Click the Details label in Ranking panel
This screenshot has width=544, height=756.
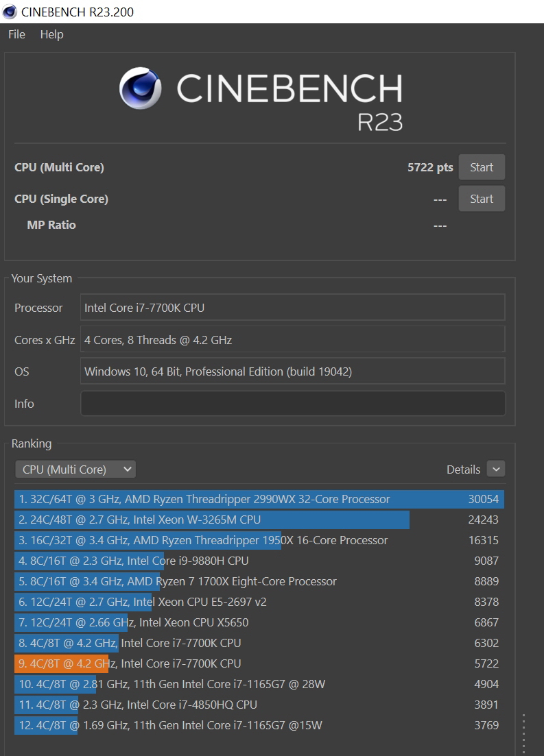click(x=463, y=470)
